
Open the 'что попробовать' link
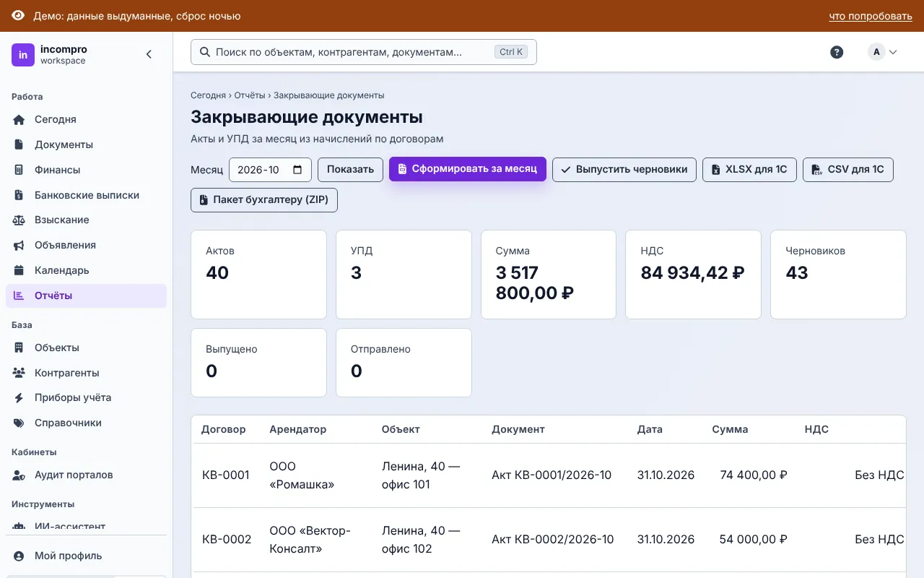click(x=871, y=16)
